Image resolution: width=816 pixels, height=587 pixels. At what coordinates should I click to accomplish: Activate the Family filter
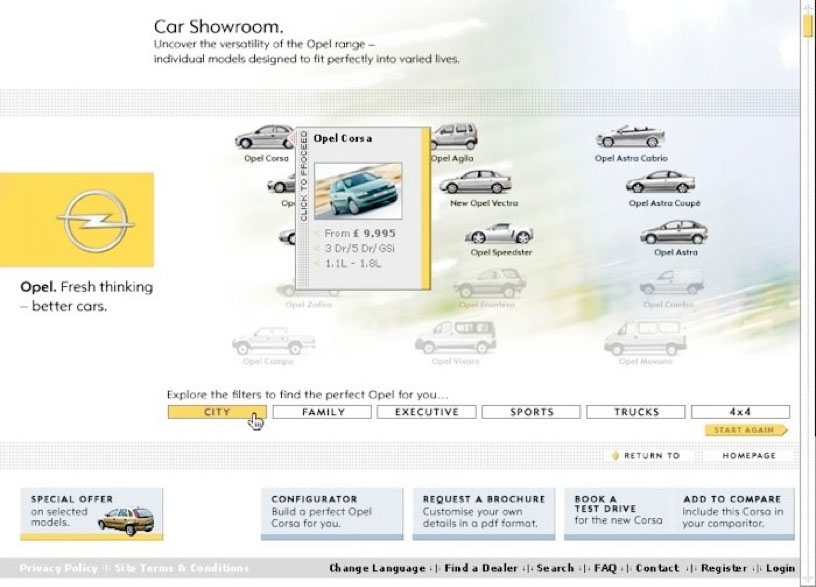tap(322, 412)
